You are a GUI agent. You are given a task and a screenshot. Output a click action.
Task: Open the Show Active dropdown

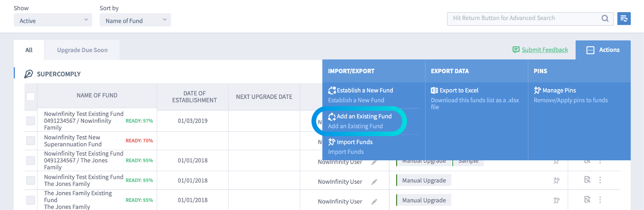tap(53, 20)
